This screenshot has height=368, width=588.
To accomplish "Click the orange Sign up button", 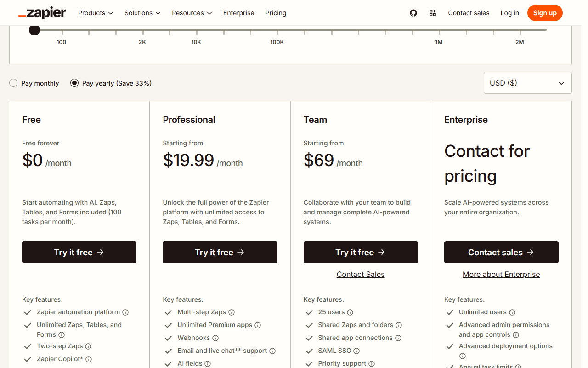I will (545, 13).
